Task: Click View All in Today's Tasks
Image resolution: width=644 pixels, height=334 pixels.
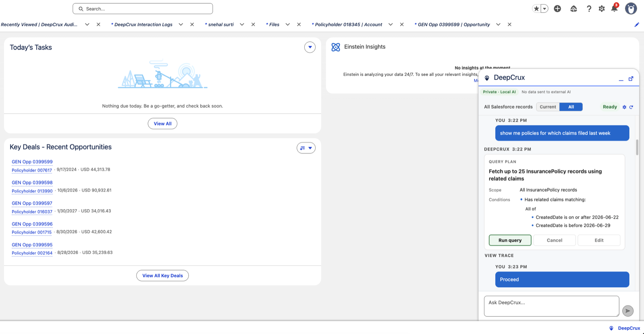Action: 163,124
